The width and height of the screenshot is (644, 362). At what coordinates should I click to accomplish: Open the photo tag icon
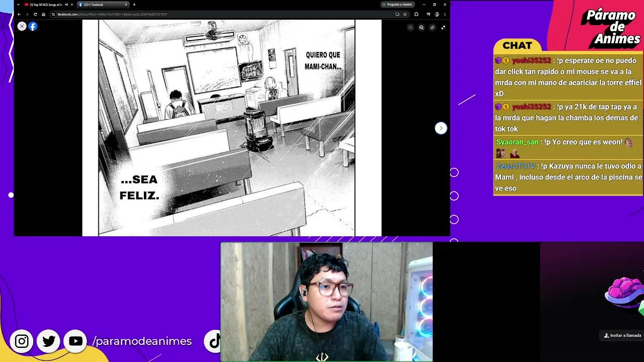432,28
